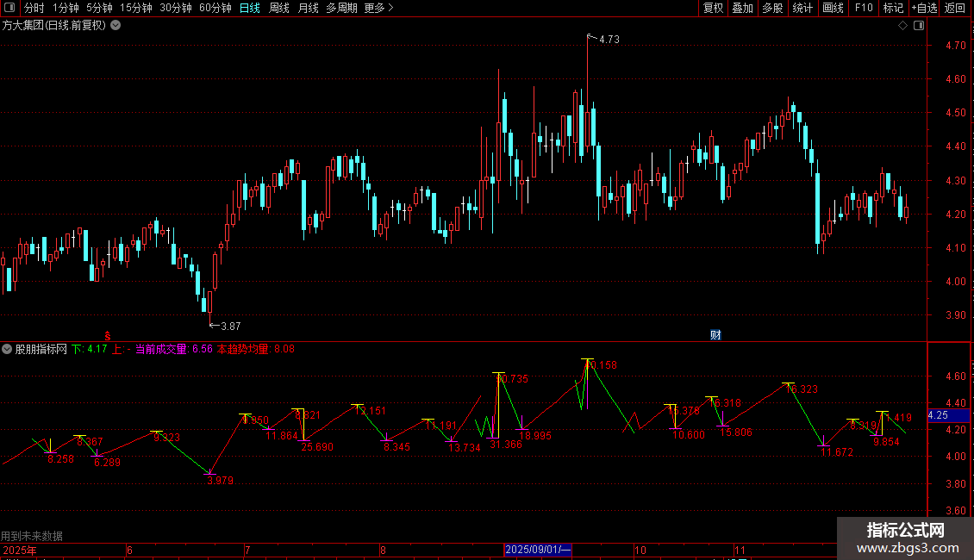Click month 11 on the timeline

pyautogui.click(x=740, y=550)
